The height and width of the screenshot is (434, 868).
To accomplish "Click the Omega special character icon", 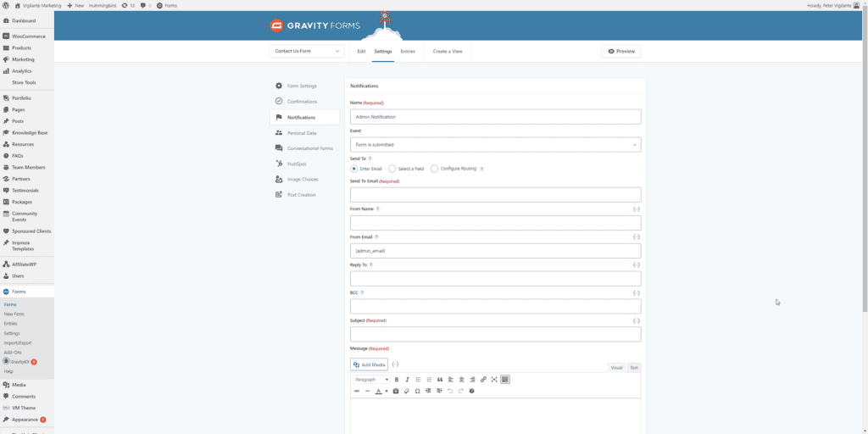I will pyautogui.click(x=418, y=391).
